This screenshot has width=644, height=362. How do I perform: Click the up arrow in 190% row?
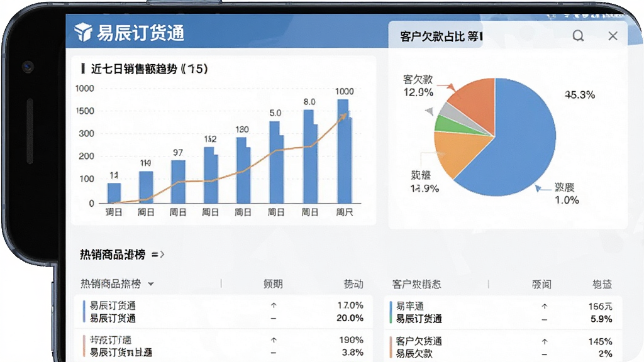click(x=274, y=340)
